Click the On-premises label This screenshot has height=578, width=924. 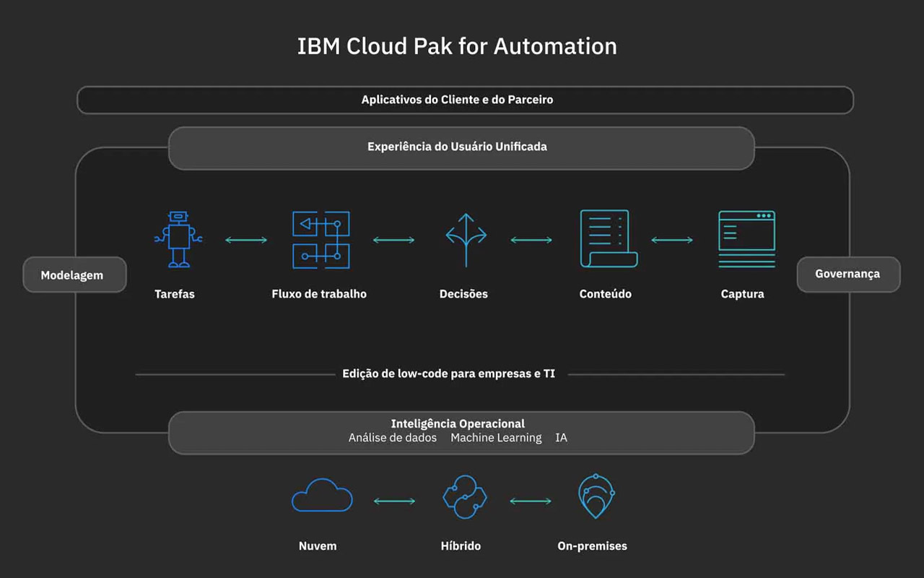tap(593, 546)
